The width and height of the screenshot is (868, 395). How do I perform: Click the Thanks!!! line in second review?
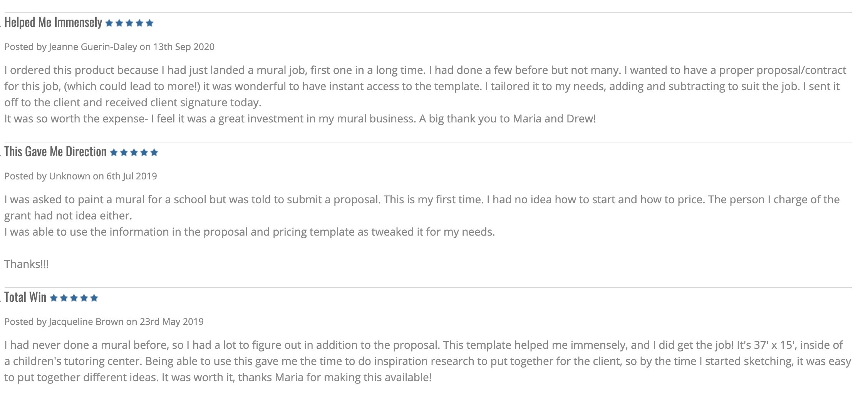point(27,264)
